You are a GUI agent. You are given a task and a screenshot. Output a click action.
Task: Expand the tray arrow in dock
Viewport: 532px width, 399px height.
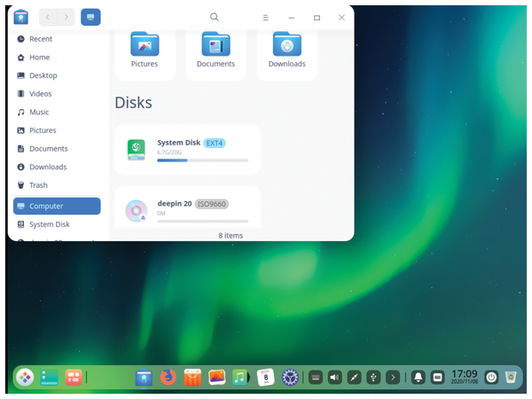coord(393,378)
